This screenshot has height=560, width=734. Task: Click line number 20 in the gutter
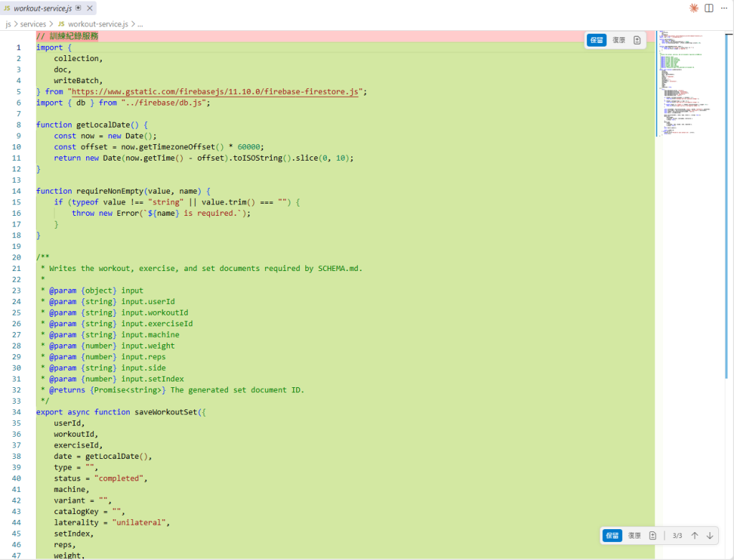16,257
